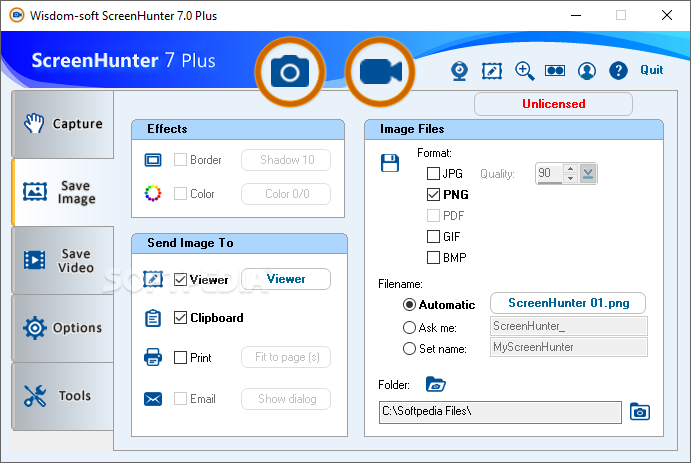Click the Border effect icon
Image resolution: width=691 pixels, height=463 pixels.
pos(153,160)
